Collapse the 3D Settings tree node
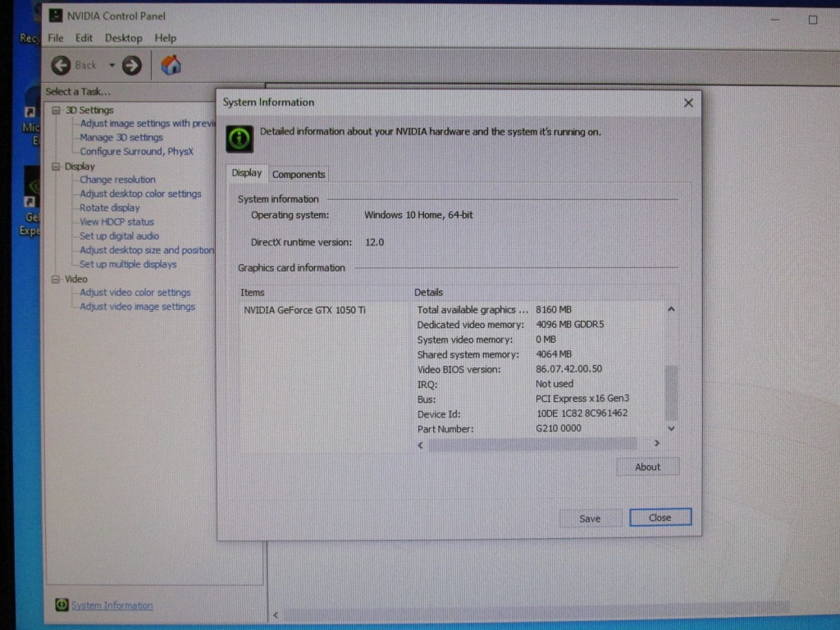This screenshot has width=840, height=630. coord(56,111)
